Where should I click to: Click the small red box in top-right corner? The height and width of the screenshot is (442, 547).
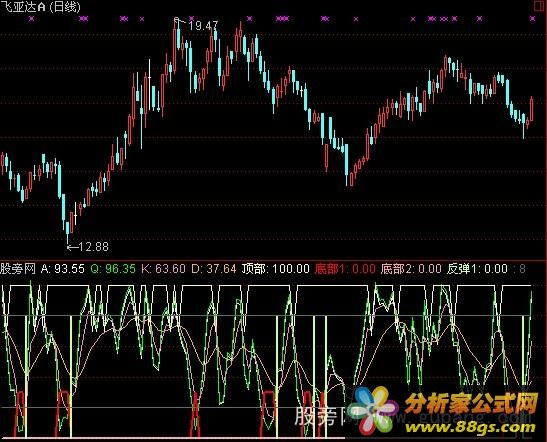(540, 5)
